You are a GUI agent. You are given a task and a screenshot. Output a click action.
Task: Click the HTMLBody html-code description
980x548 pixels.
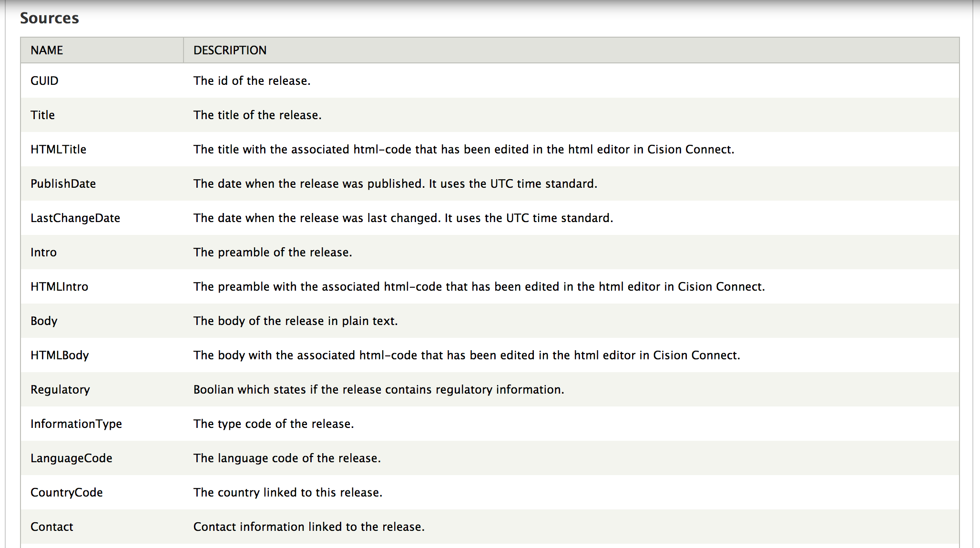point(467,355)
